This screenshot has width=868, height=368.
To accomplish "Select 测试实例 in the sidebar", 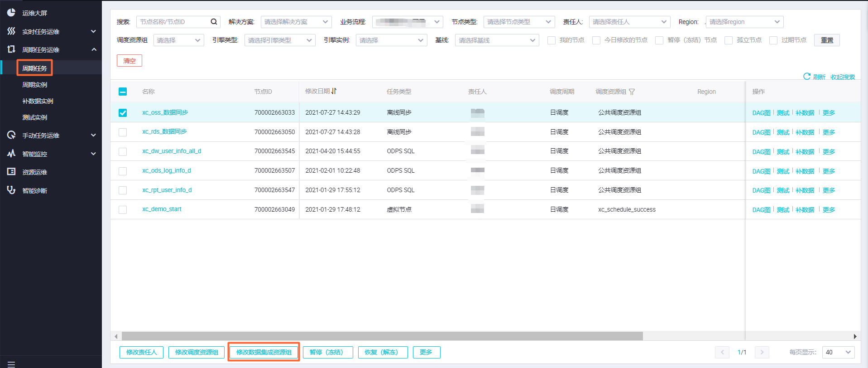I will tap(35, 117).
